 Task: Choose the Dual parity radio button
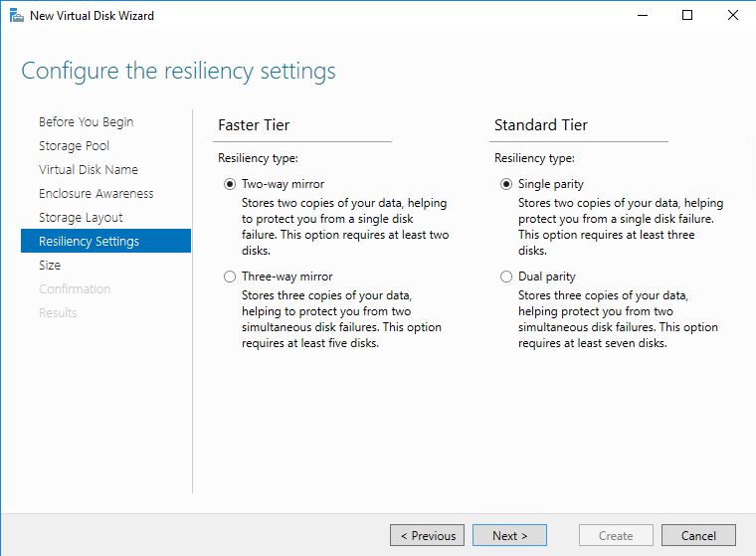coord(506,277)
